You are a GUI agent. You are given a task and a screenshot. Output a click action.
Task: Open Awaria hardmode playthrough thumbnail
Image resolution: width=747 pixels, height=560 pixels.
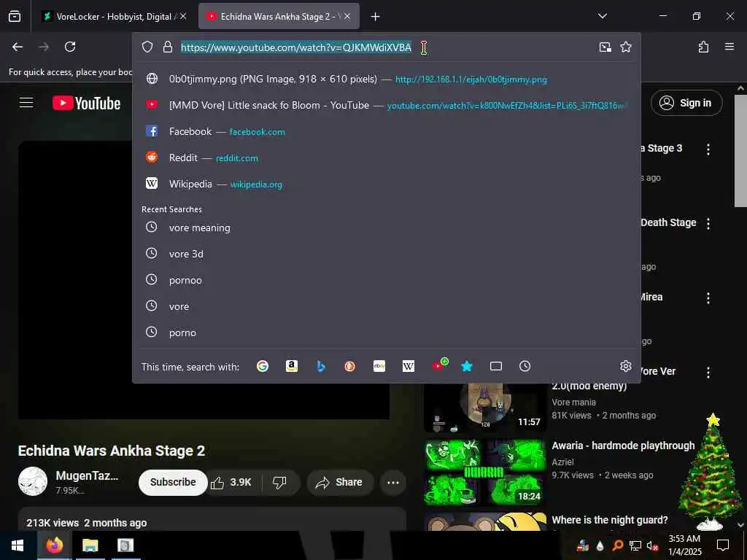point(485,472)
